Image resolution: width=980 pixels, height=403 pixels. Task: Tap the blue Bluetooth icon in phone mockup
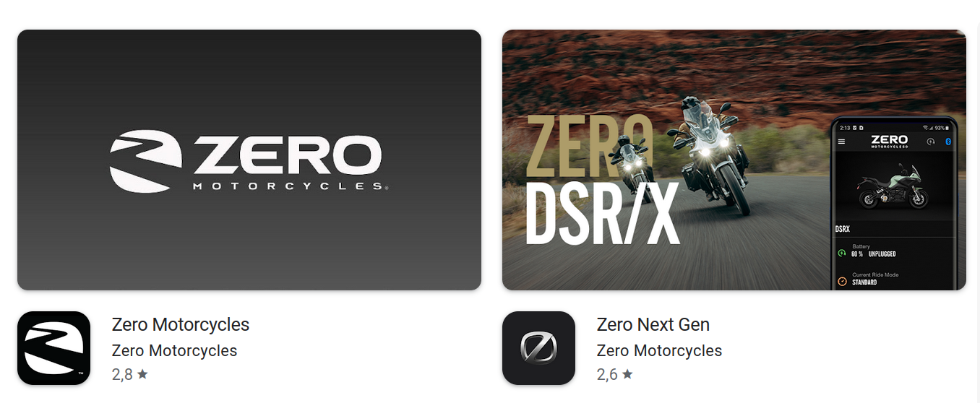click(x=949, y=142)
